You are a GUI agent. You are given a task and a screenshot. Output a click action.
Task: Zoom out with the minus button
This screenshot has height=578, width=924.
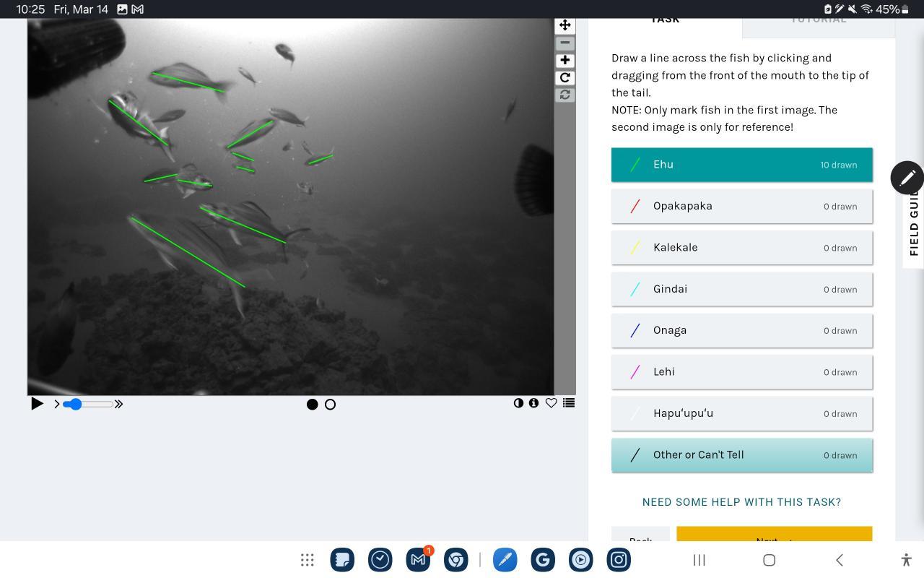pyautogui.click(x=565, y=43)
